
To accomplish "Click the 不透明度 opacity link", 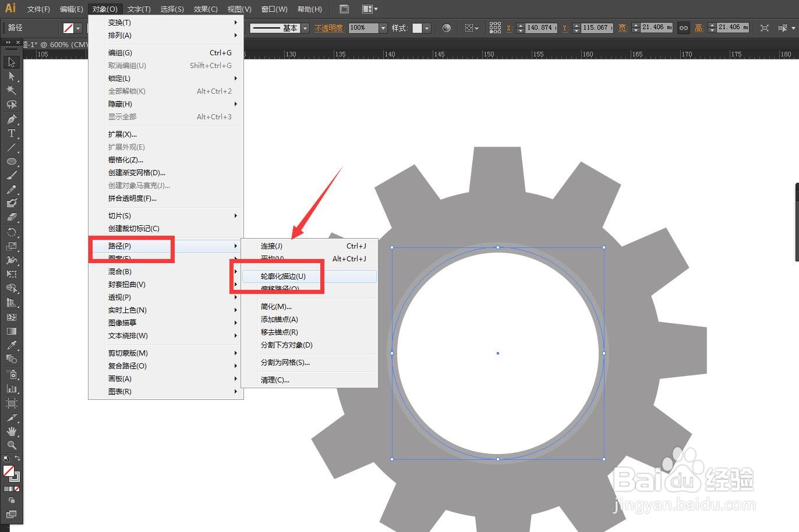I will point(330,28).
